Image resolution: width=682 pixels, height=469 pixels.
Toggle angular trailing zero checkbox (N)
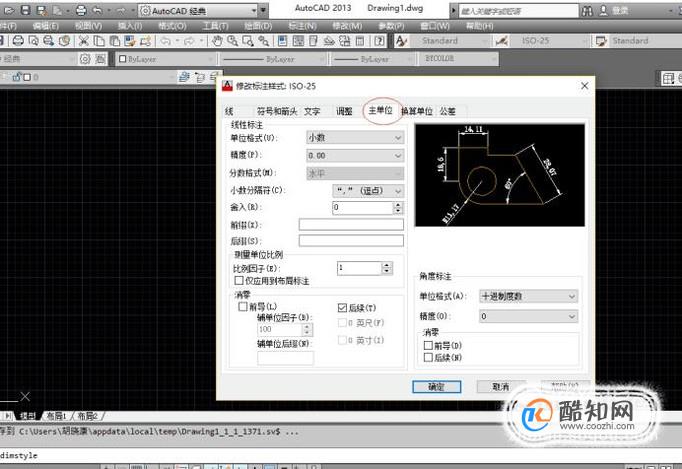(x=428, y=358)
